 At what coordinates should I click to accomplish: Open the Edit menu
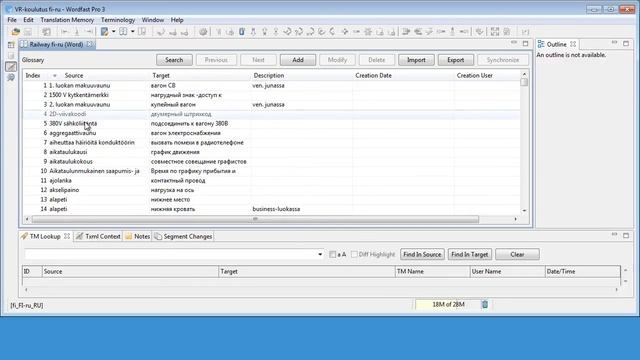pos(28,20)
